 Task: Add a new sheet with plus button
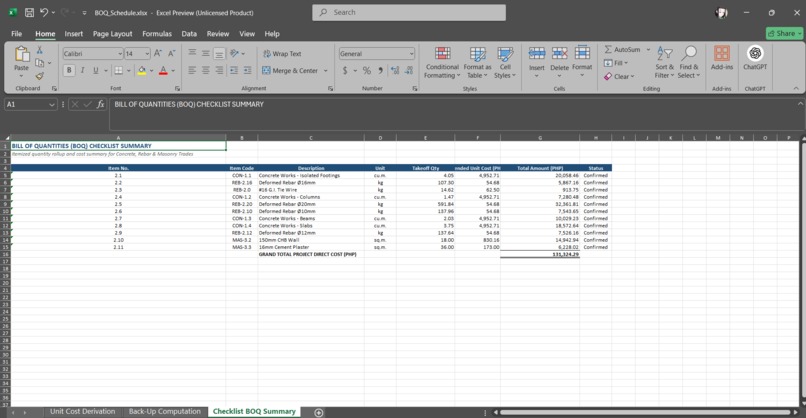click(319, 412)
